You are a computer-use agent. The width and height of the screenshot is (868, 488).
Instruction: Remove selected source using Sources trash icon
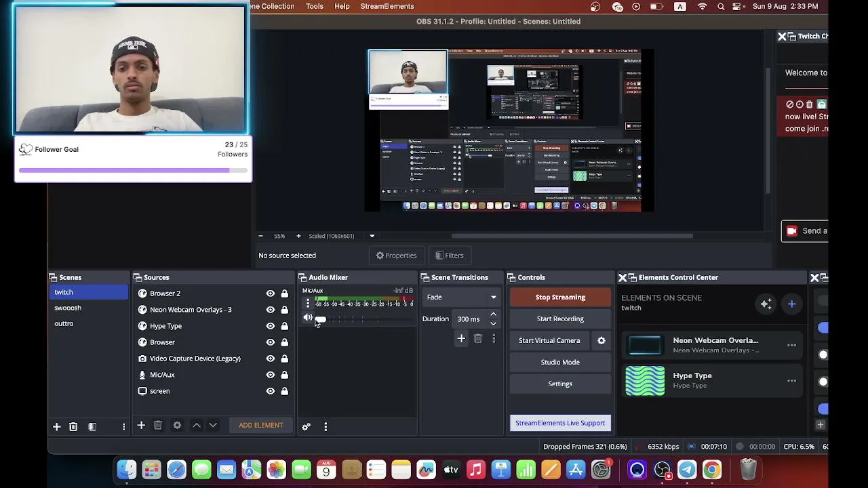pos(158,425)
